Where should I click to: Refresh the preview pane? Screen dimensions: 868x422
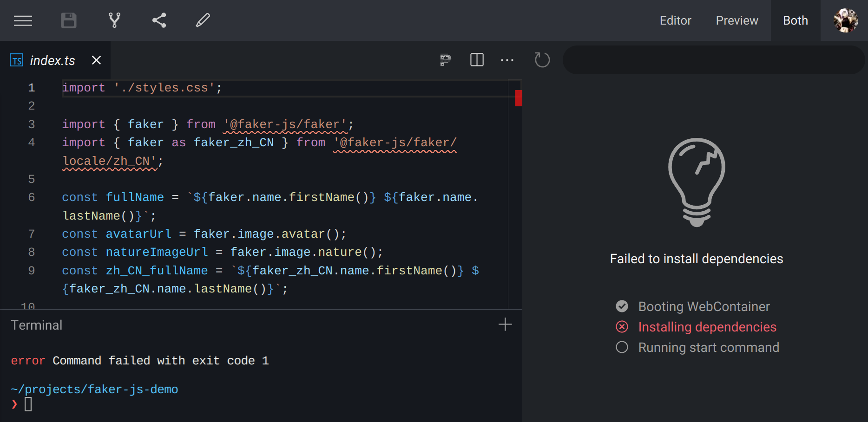pyautogui.click(x=542, y=60)
